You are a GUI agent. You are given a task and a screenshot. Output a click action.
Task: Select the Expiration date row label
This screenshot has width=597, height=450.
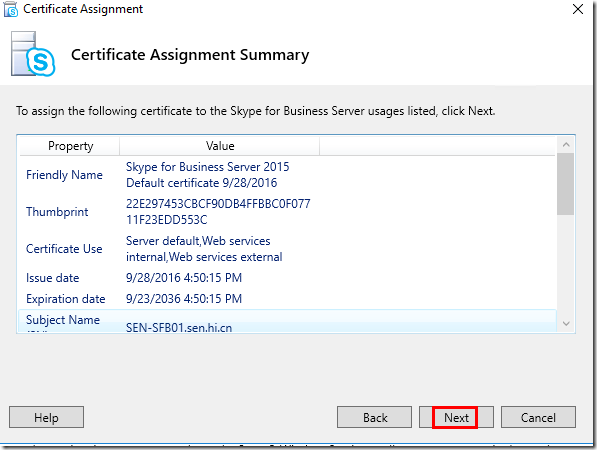[65, 299]
